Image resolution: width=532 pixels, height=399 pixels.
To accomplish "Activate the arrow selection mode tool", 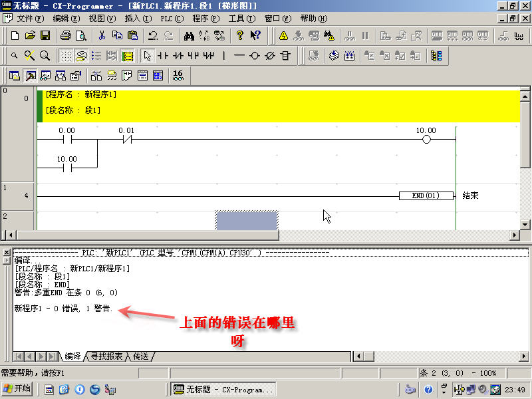I will tap(147, 56).
